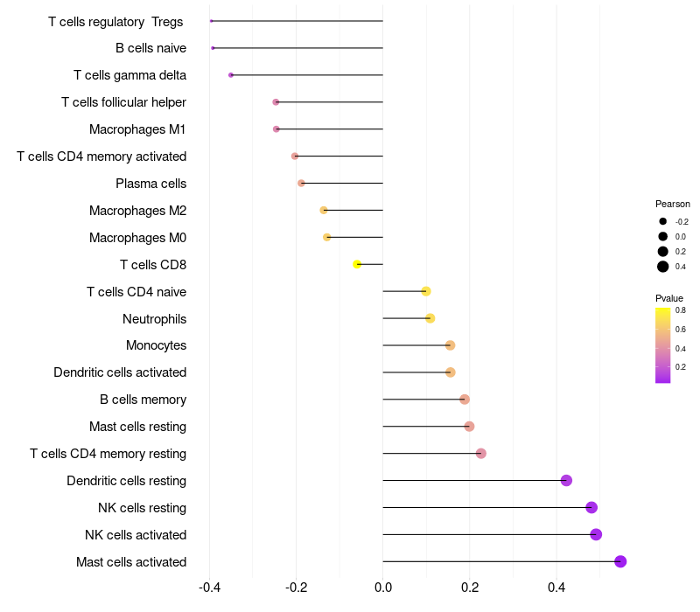700x612 pixels.
Task: Select the Pearson legend title
Action: click(x=672, y=204)
